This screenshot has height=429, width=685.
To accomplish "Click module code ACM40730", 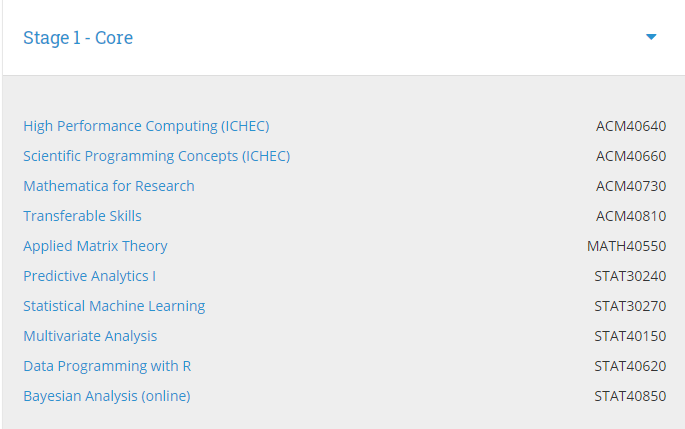I will point(630,186).
